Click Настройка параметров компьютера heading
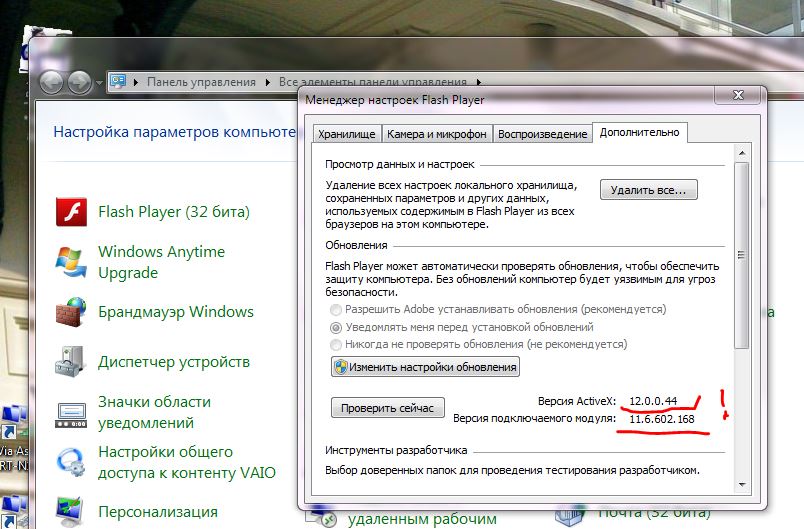 point(174,132)
